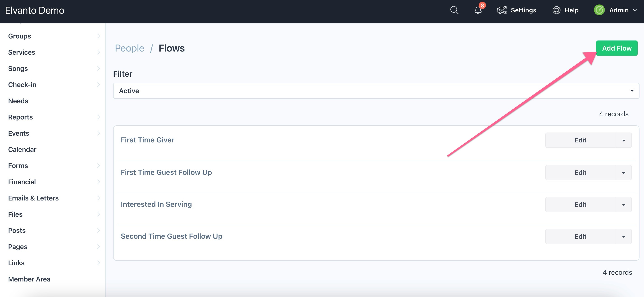Open dropdown arrow for First Time Giver
Viewport: 644px width, 297px height.
point(623,140)
